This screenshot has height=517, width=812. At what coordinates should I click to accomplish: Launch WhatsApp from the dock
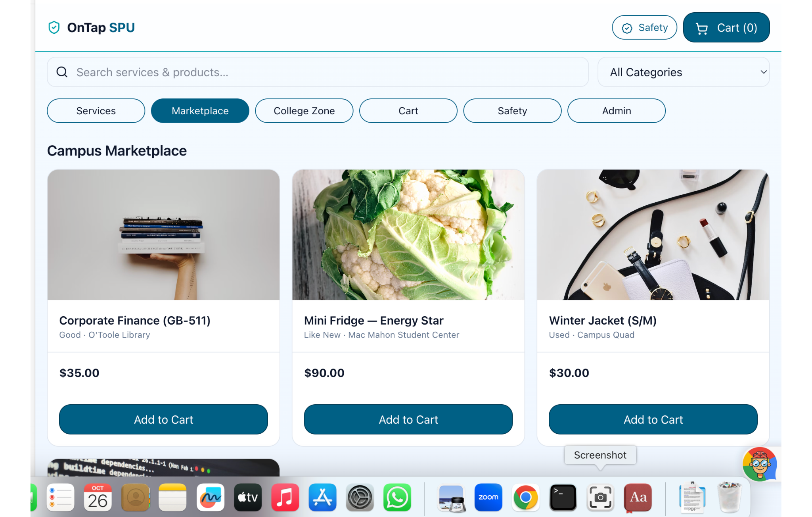[397, 497]
